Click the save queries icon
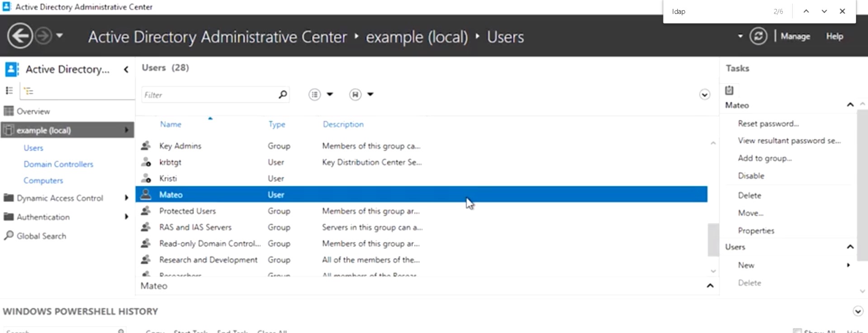The width and height of the screenshot is (868, 333). [x=356, y=94]
